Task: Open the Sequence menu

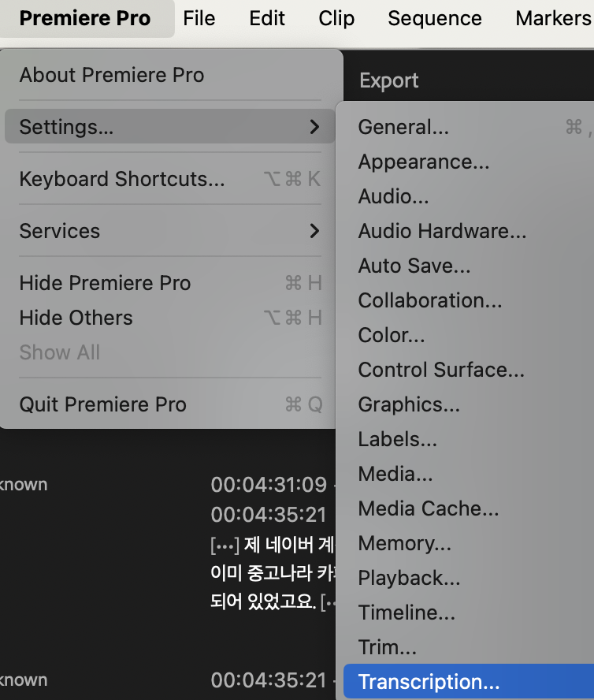Action: [x=435, y=19]
